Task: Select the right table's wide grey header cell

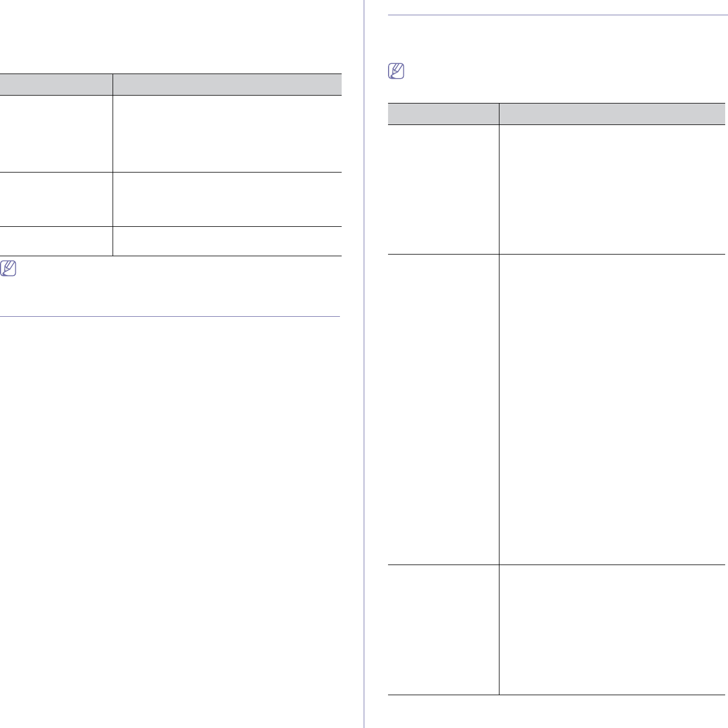Action: 612,114
